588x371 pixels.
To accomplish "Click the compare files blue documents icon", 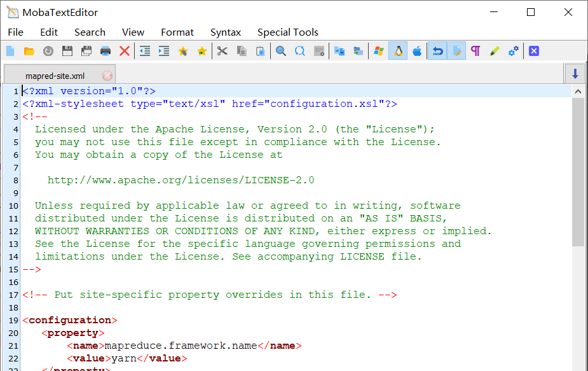I will (x=339, y=51).
